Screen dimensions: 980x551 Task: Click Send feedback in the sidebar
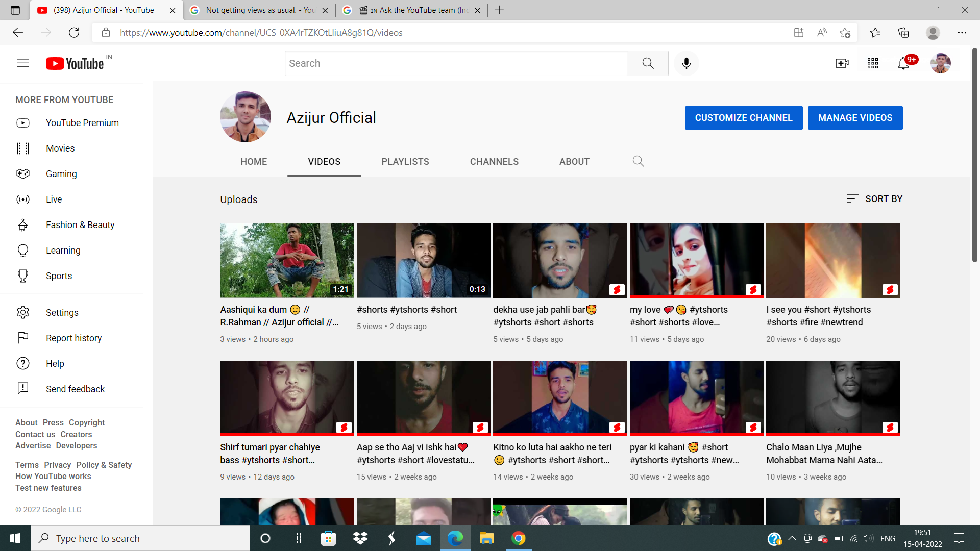click(71, 389)
